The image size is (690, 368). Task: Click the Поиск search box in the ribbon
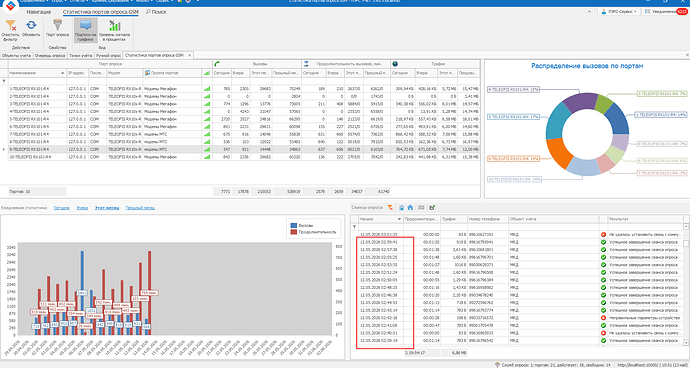156,12
